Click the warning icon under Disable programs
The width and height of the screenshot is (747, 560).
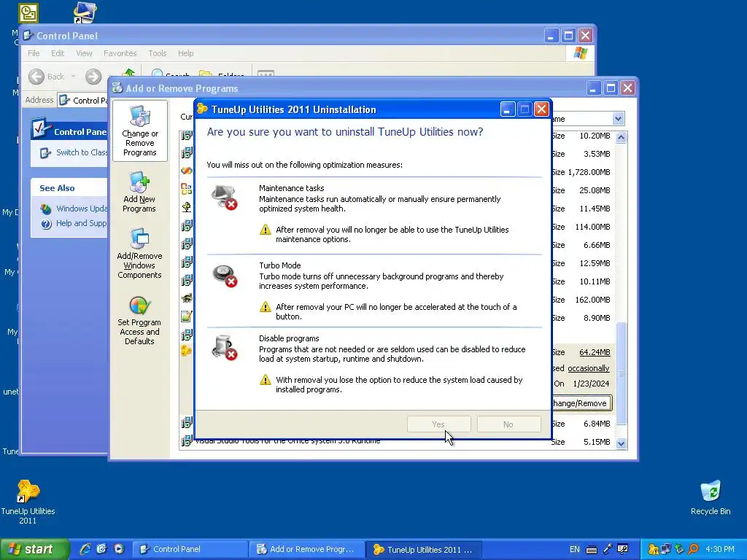tap(266, 380)
